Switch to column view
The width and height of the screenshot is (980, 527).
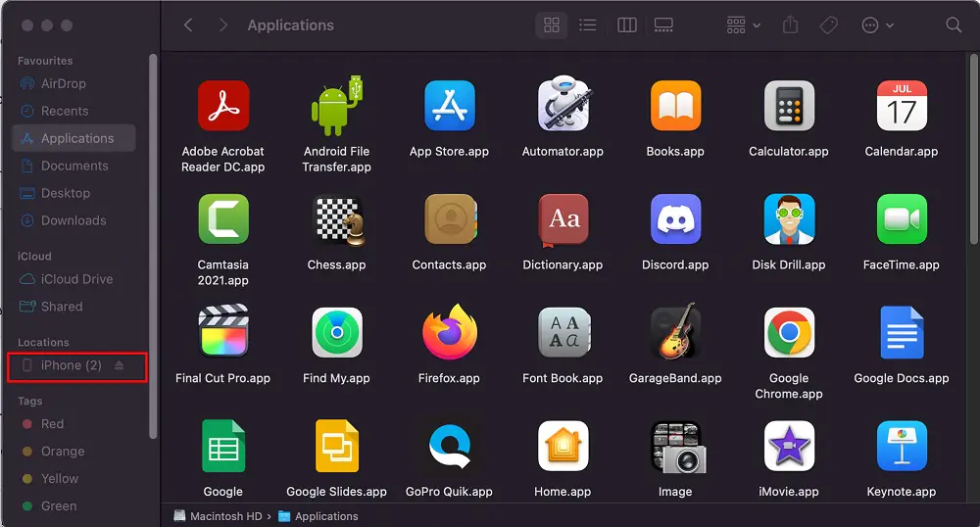coord(627,24)
